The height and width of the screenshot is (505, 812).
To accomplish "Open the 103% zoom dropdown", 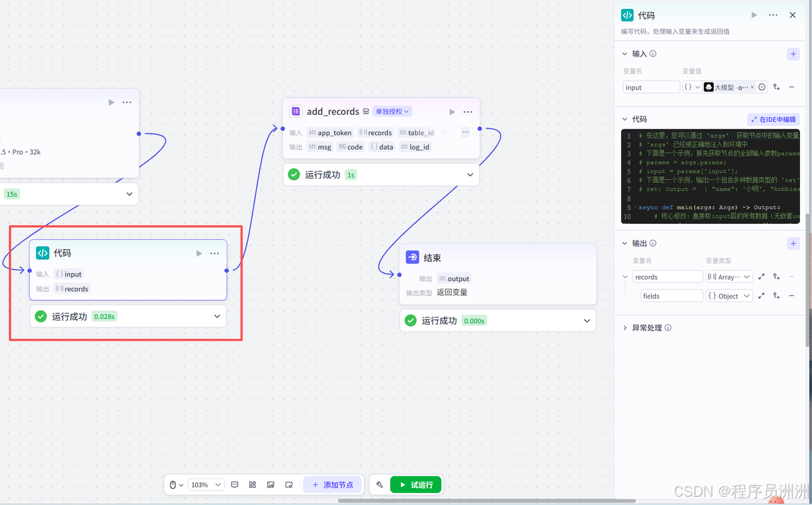I will pos(206,485).
